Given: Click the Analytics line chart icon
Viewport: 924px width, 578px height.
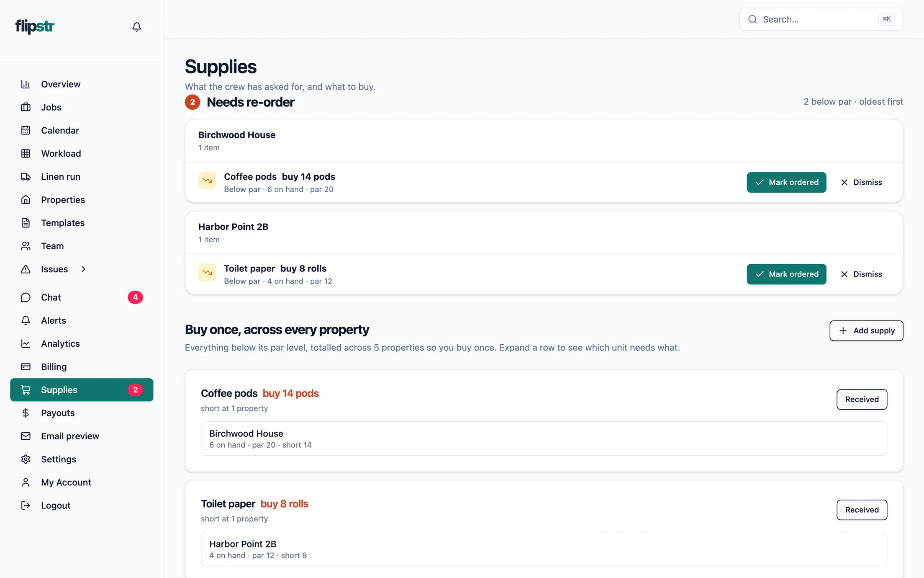Looking at the screenshot, I should coord(26,343).
